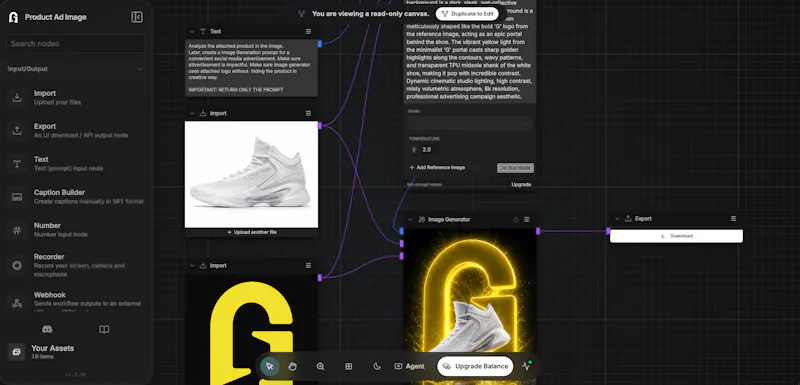Open the Discord community icon
800x385 pixels.
pos(47,329)
